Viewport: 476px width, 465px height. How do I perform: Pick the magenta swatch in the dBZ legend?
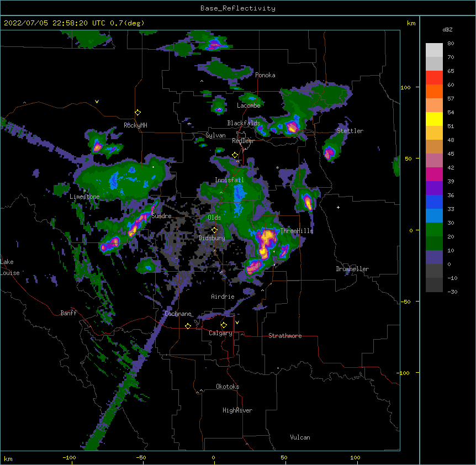point(434,174)
